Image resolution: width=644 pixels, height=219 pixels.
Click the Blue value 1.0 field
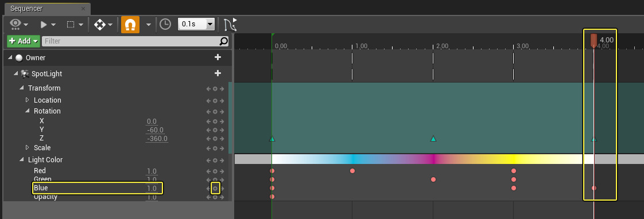[x=152, y=189]
